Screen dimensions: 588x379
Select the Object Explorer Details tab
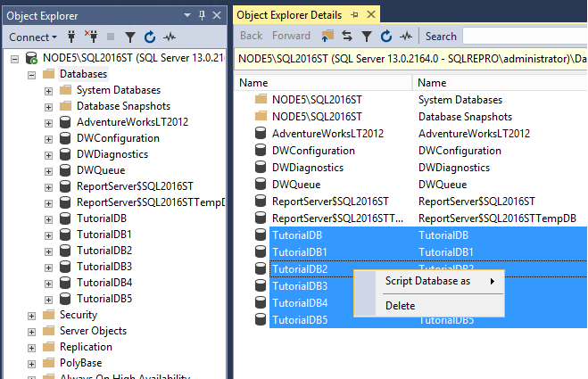(288, 15)
